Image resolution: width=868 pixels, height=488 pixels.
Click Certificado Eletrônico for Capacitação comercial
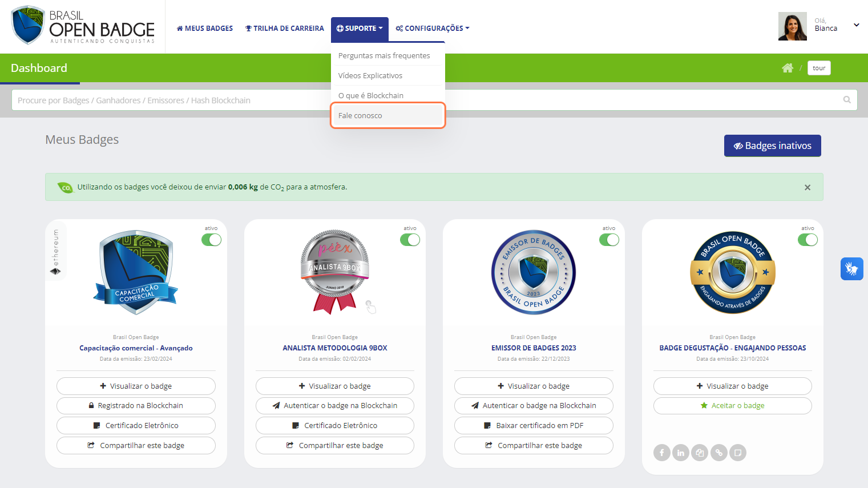click(136, 426)
